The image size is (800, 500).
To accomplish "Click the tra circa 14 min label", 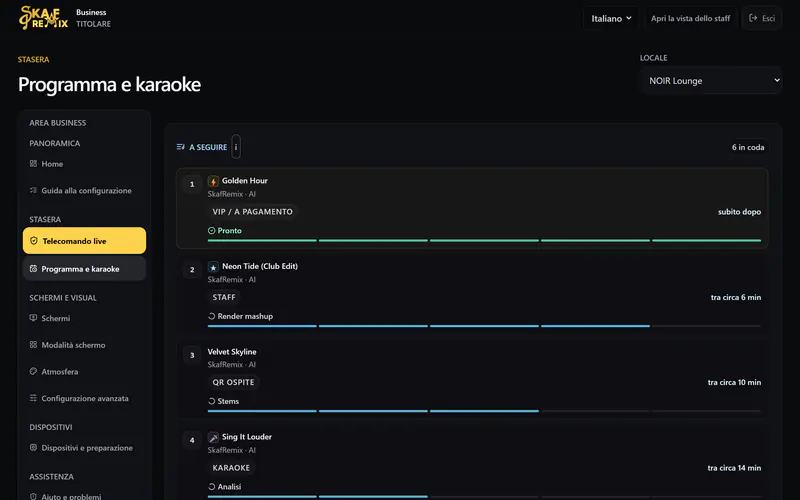I will 734,468.
